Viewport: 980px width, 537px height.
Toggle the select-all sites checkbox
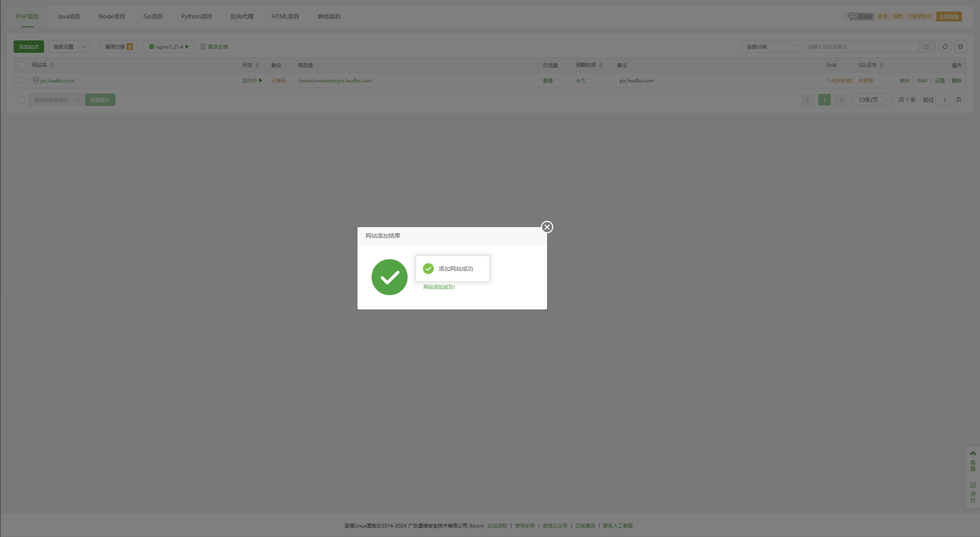21,65
